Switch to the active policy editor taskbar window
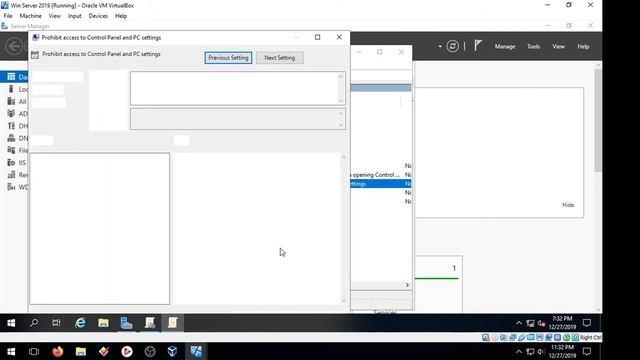The width and height of the screenshot is (640, 360). [172, 323]
